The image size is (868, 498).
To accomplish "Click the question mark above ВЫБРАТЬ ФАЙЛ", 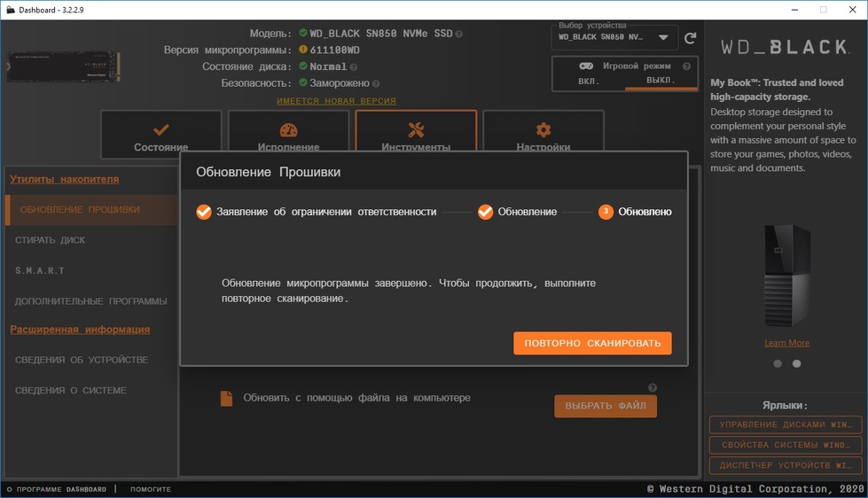I will point(653,388).
